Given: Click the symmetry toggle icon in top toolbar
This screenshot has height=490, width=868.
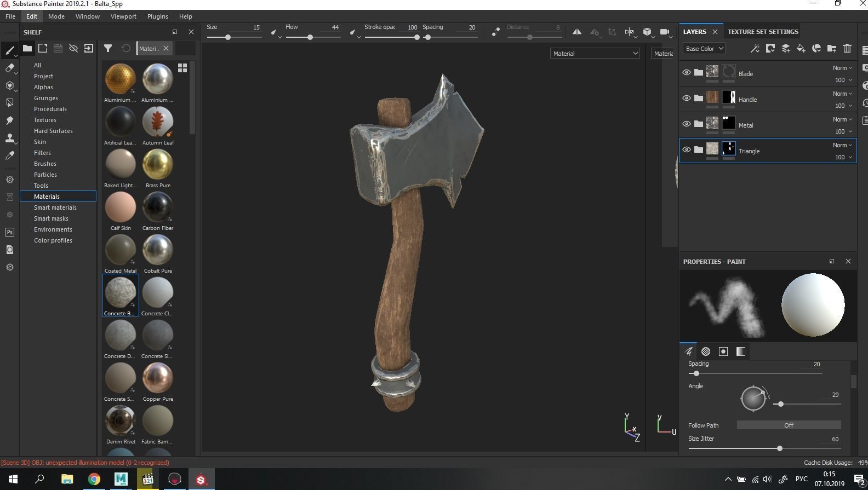Looking at the screenshot, I should 577,32.
